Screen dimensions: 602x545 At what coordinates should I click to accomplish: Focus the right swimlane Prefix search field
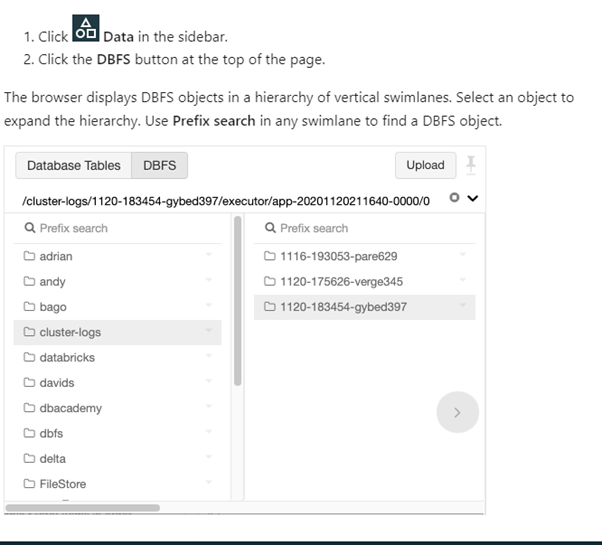pyautogui.click(x=360, y=228)
